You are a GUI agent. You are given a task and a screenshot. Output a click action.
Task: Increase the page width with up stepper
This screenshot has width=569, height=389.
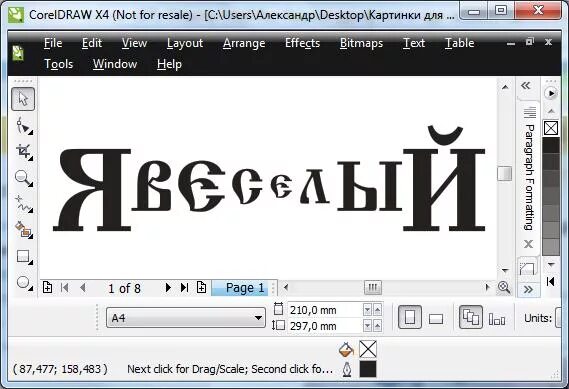click(377, 310)
